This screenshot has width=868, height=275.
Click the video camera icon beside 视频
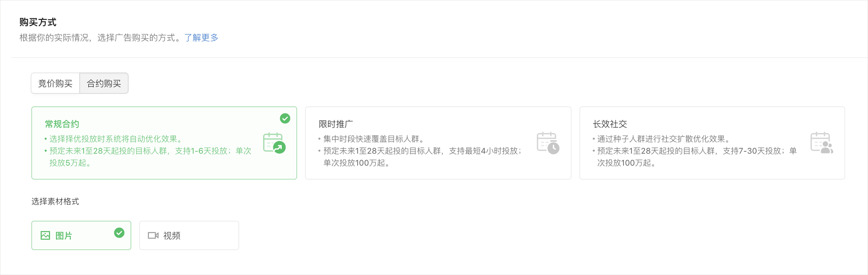[153, 236]
